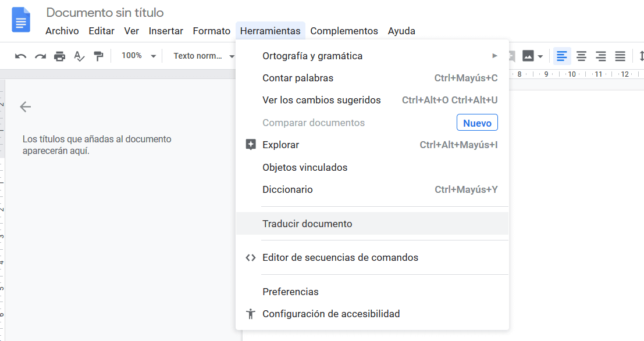Select Explorar menu option
Viewport: 644px width, 341px height.
tap(372, 145)
